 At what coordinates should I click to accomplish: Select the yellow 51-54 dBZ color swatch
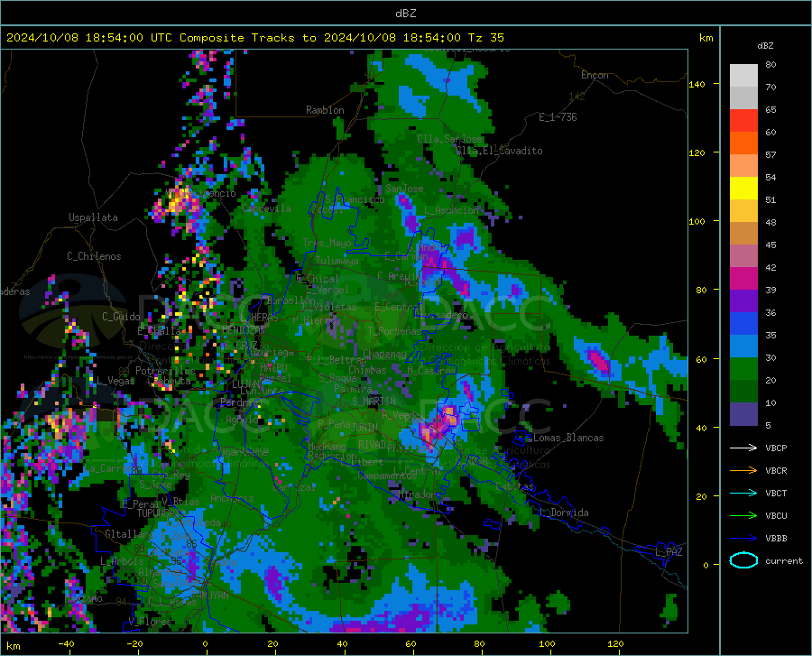743,189
